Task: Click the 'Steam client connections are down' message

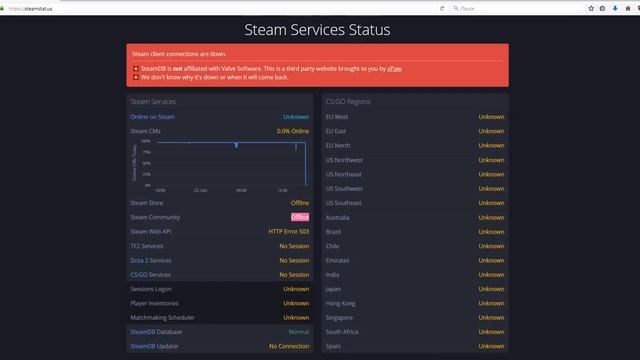Action: coord(179,54)
